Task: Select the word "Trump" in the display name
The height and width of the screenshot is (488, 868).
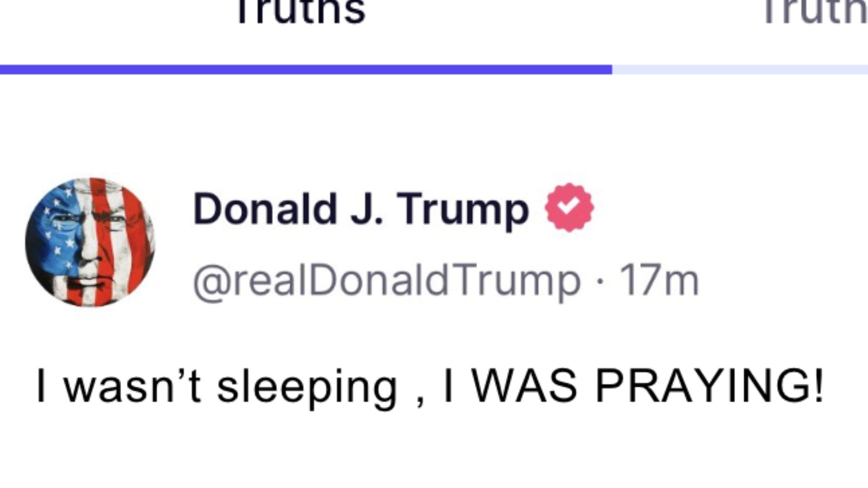Action: coord(463,210)
